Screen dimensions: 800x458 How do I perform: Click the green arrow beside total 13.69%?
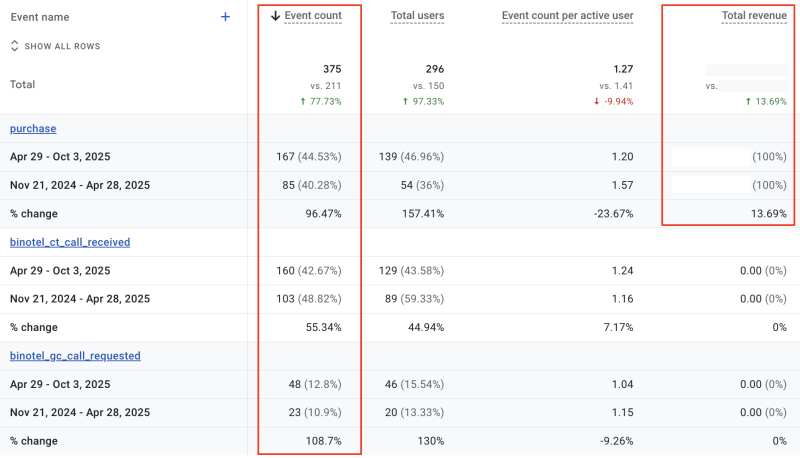click(748, 101)
